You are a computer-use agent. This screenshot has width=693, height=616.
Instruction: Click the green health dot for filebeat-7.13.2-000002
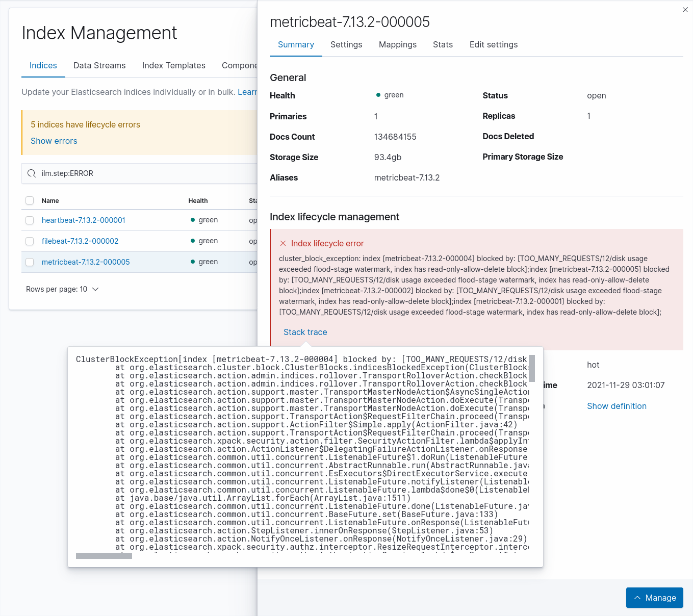pos(192,241)
